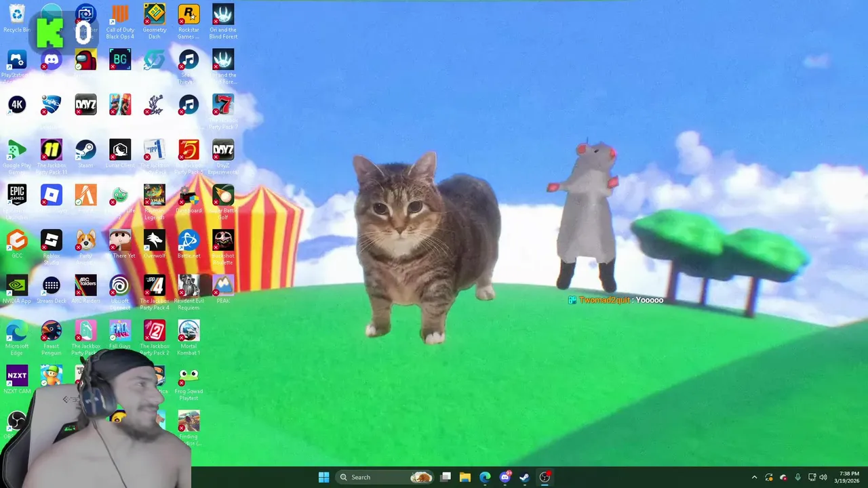The width and height of the screenshot is (868, 488).
Task: Select 4K Video Downloader icon
Action: [x=17, y=104]
